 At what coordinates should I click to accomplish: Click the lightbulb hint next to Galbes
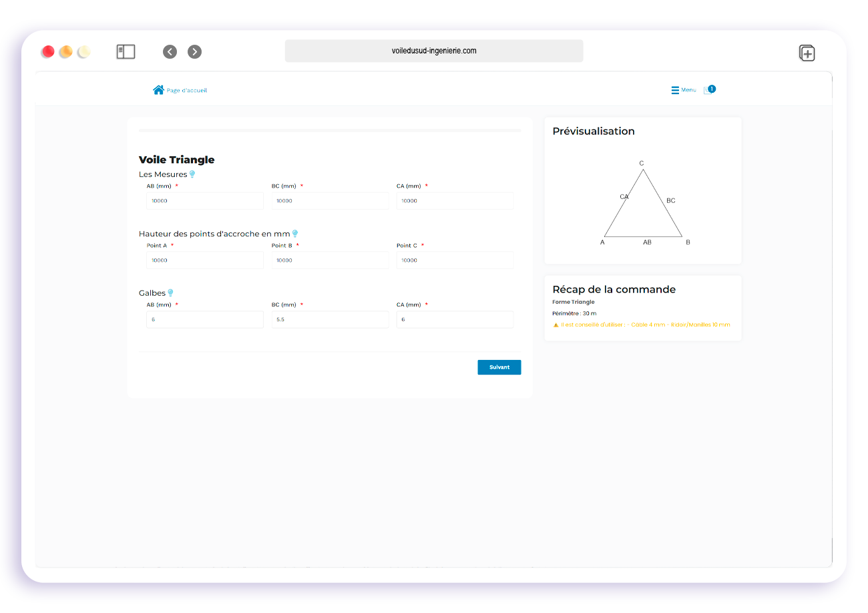(x=170, y=292)
